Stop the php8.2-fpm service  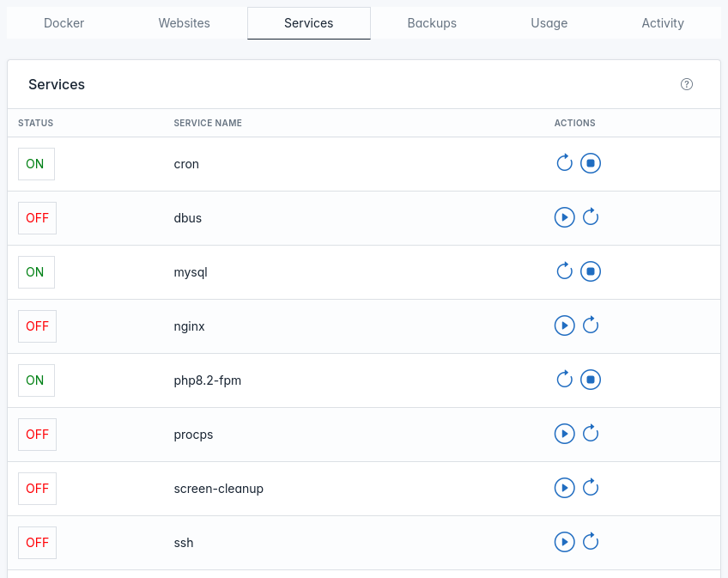point(591,380)
